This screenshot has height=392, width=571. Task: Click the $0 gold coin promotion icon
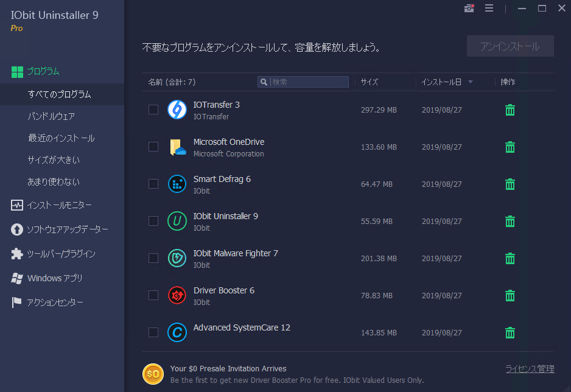[x=153, y=374]
